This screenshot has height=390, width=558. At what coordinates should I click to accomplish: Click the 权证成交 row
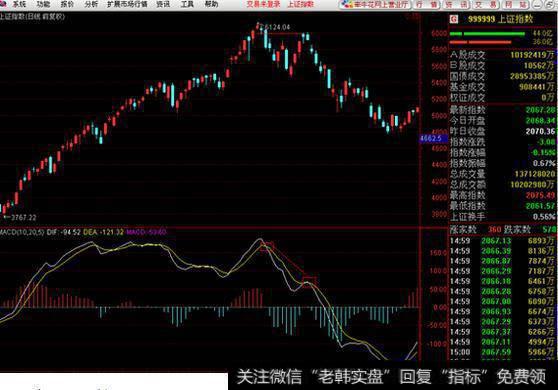502,98
